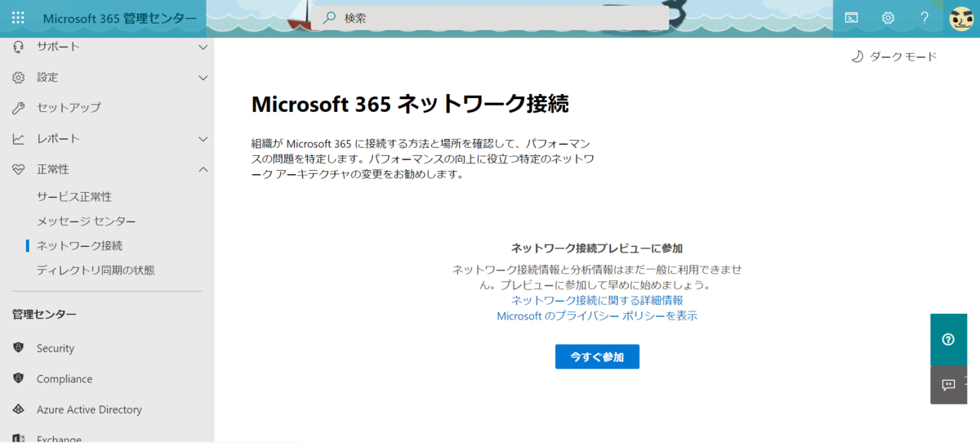Open the user account avatar

(x=961, y=18)
